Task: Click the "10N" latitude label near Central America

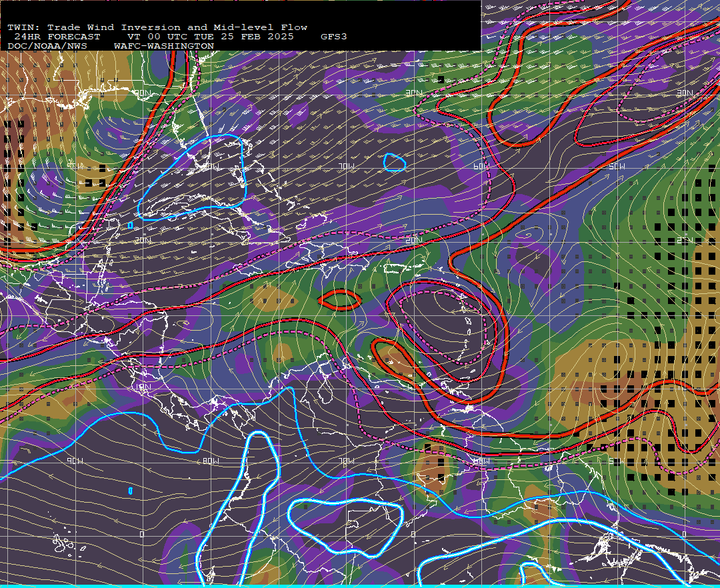Action: tap(143, 387)
